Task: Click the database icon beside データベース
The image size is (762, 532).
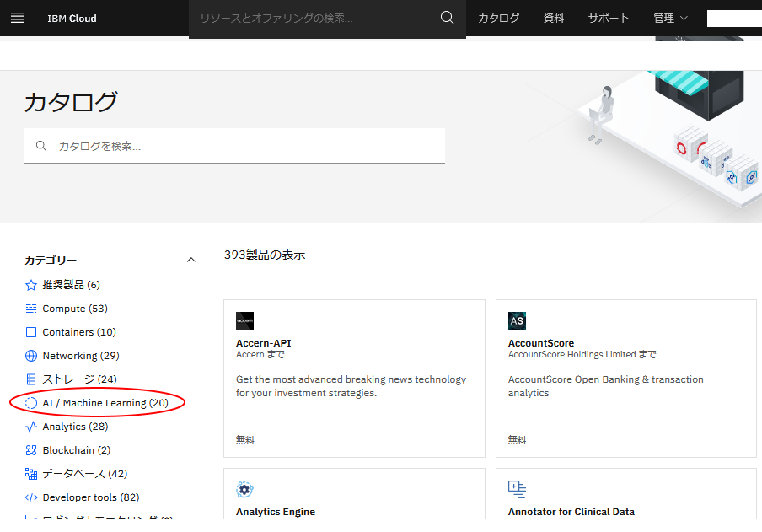Action: point(31,474)
